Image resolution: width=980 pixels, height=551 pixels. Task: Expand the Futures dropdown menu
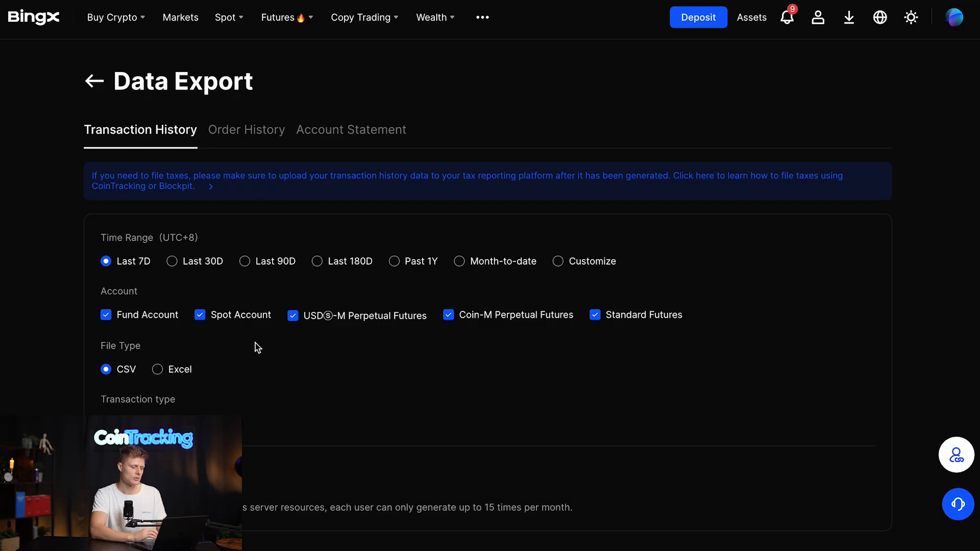[x=287, y=17]
